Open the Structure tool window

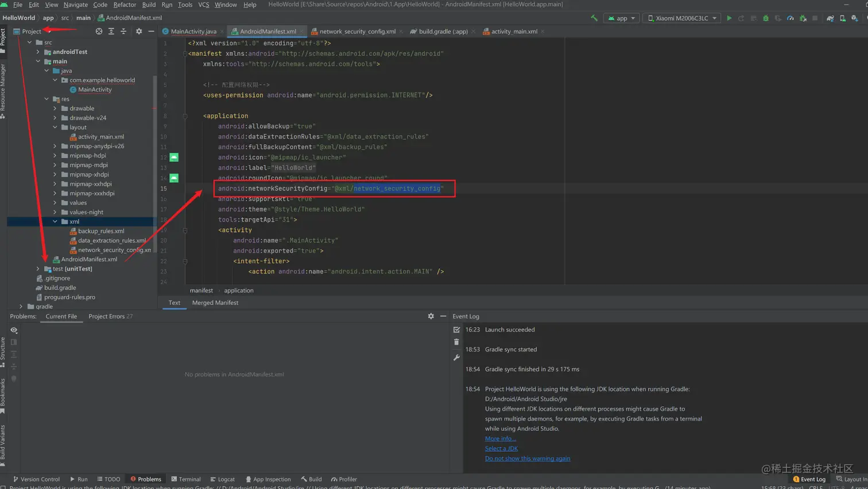pyautogui.click(x=3, y=352)
